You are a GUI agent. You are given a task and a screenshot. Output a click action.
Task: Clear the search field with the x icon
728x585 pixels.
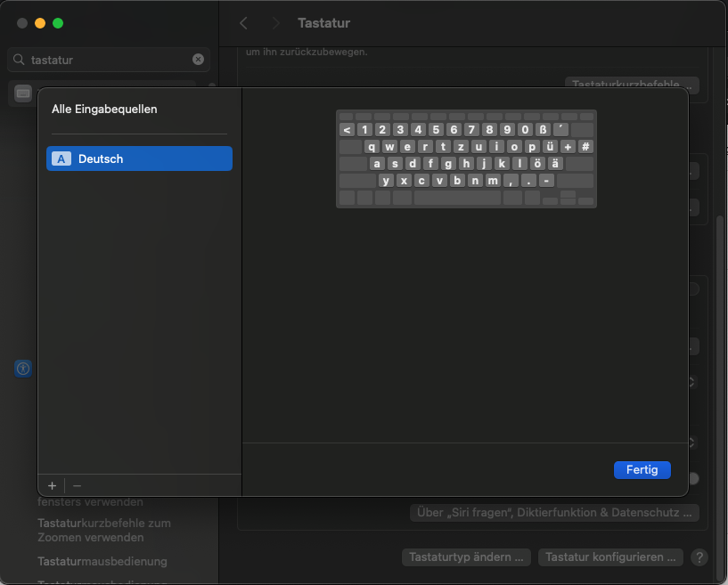click(x=198, y=60)
